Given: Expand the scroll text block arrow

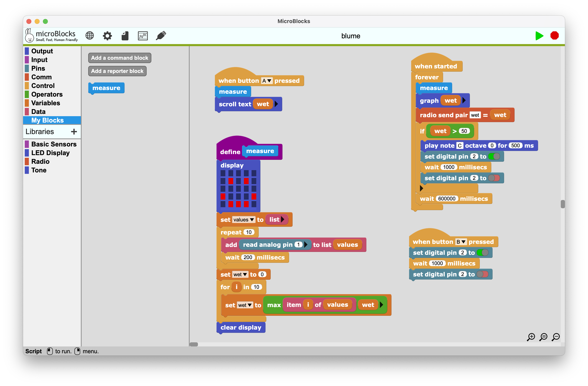Looking at the screenshot, I should pyautogui.click(x=276, y=104).
